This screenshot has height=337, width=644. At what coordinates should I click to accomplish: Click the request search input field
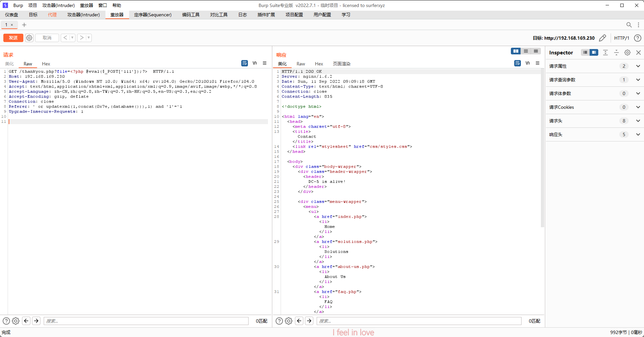point(146,321)
